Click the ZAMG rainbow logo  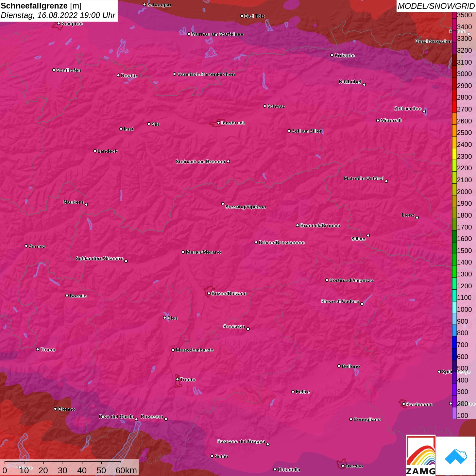point(421,455)
